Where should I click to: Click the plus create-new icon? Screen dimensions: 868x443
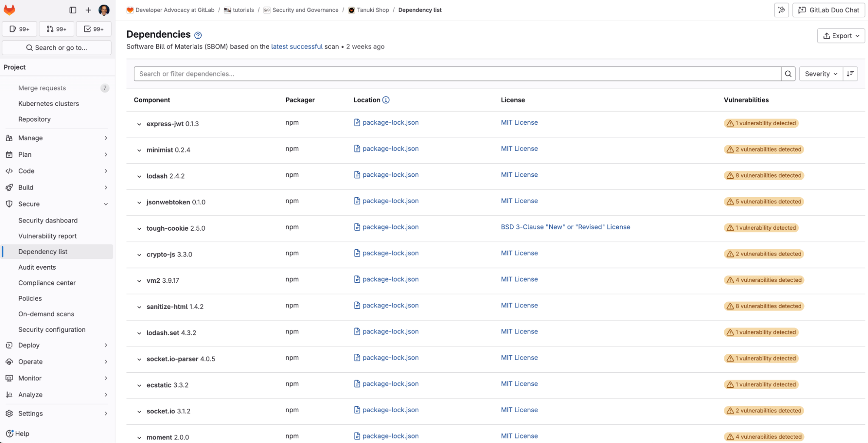click(88, 10)
